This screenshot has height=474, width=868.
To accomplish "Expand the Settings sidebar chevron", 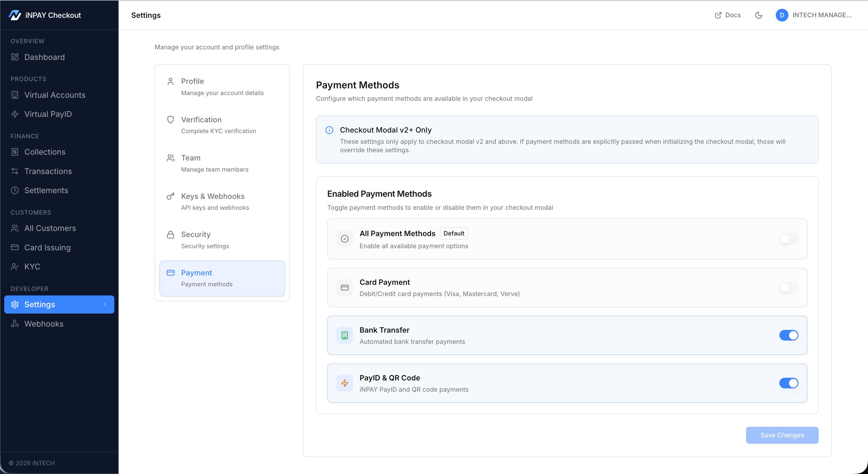I will (x=105, y=304).
